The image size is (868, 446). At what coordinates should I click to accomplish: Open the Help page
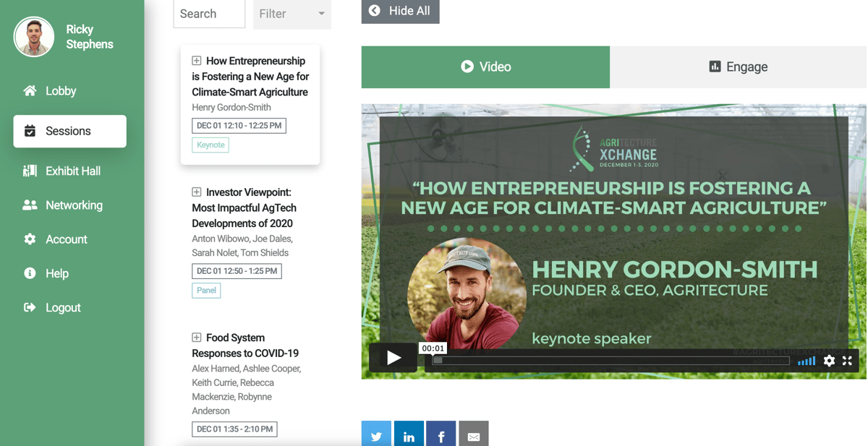coord(57,273)
